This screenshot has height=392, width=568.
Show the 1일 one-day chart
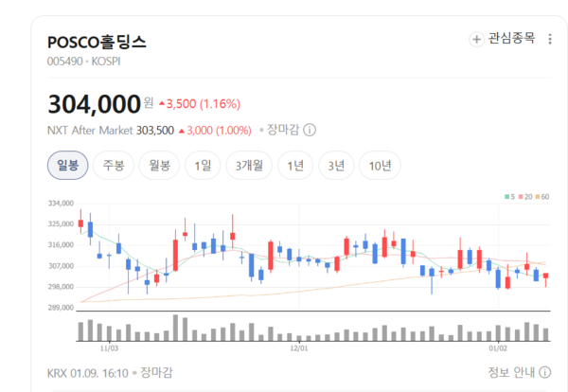point(203,166)
